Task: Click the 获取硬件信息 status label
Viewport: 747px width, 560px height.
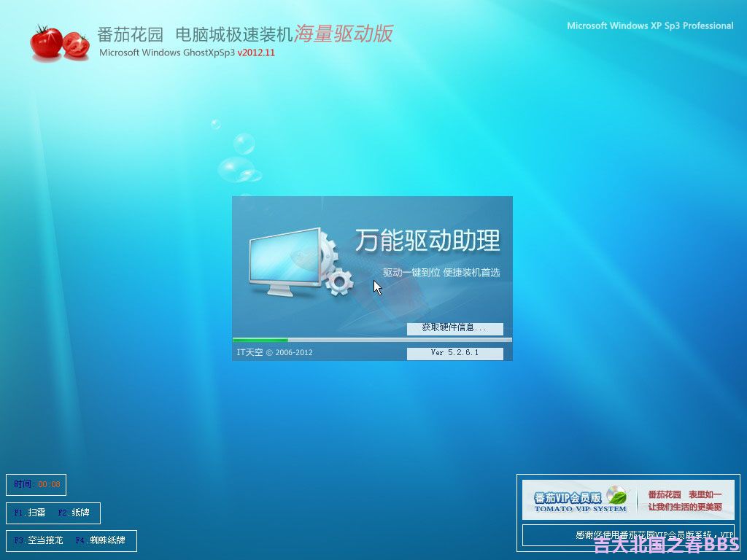Action: pos(454,328)
